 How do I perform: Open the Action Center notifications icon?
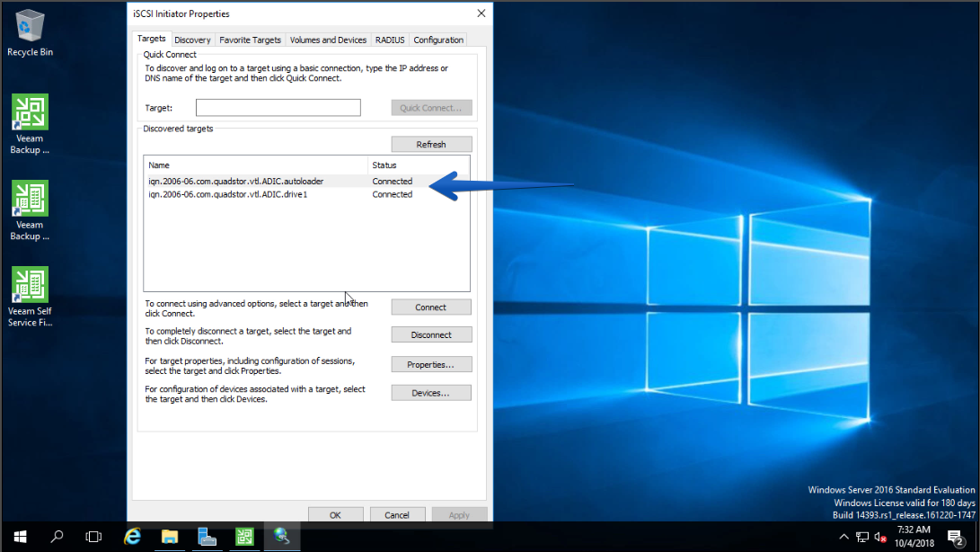point(955,537)
